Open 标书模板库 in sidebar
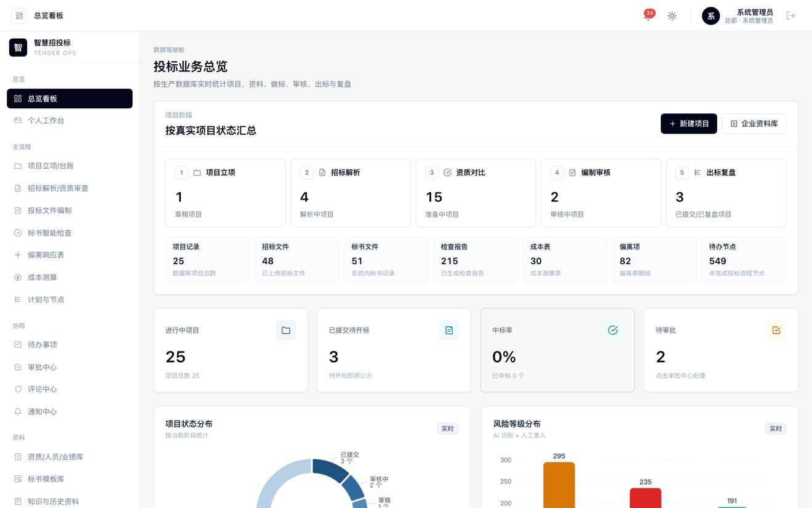This screenshot has height=508, width=812. (70, 479)
